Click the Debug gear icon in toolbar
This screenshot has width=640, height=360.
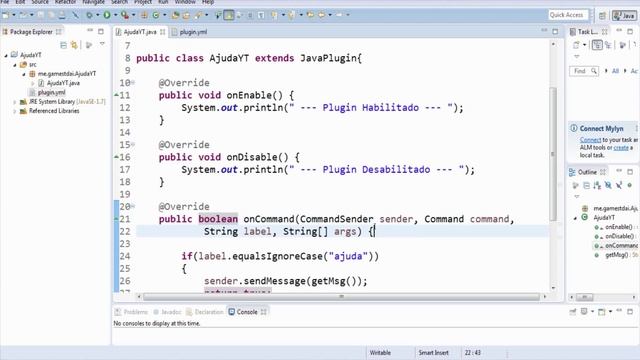tap(89, 15)
